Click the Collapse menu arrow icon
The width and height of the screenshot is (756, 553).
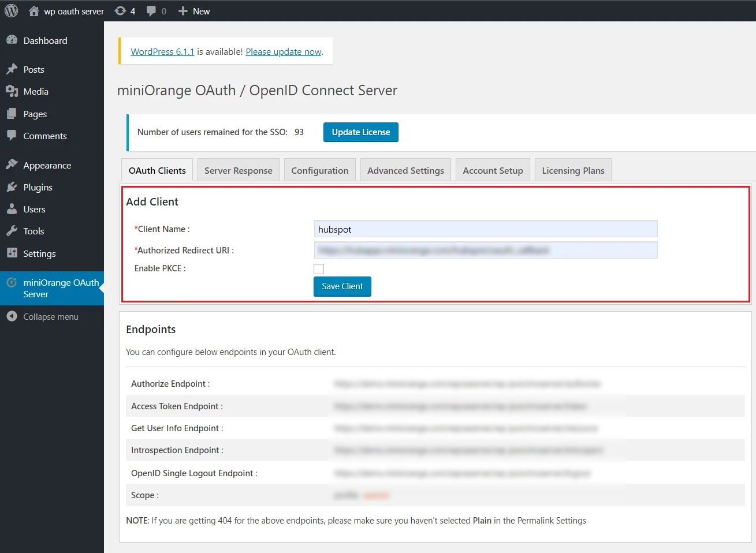tap(12, 316)
